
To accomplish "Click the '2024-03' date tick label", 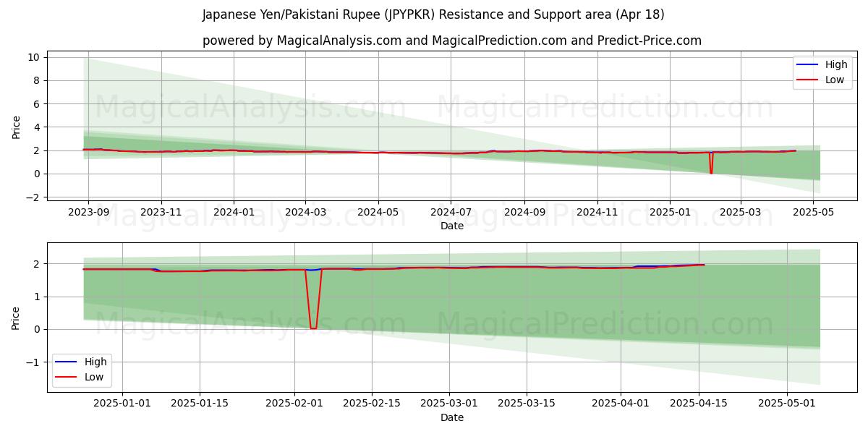I will 305,213.
